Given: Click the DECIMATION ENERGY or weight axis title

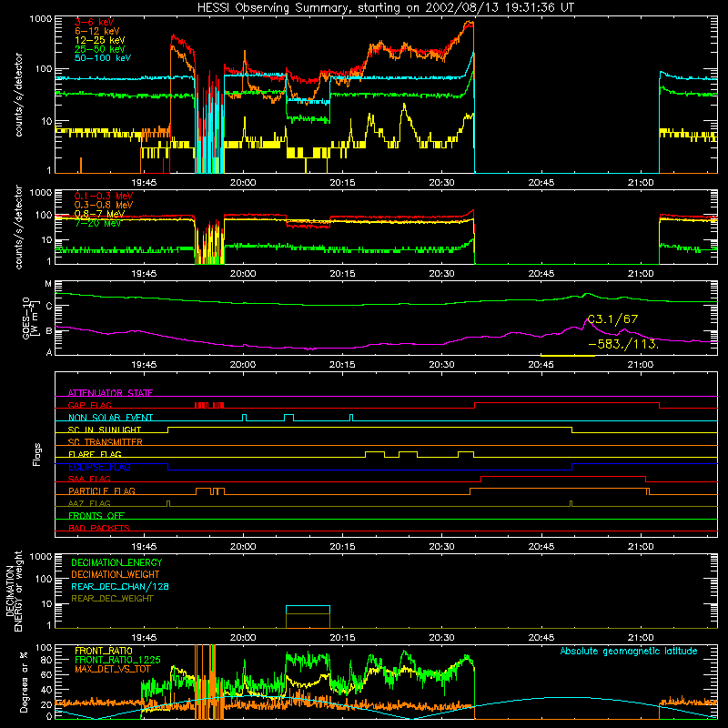Looking at the screenshot, I should coord(14,591).
